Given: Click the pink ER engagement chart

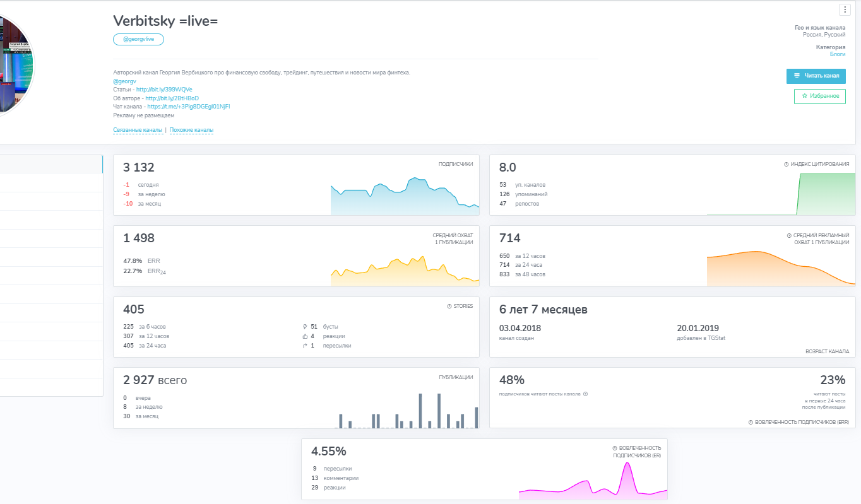Looking at the screenshot, I should [x=593, y=481].
